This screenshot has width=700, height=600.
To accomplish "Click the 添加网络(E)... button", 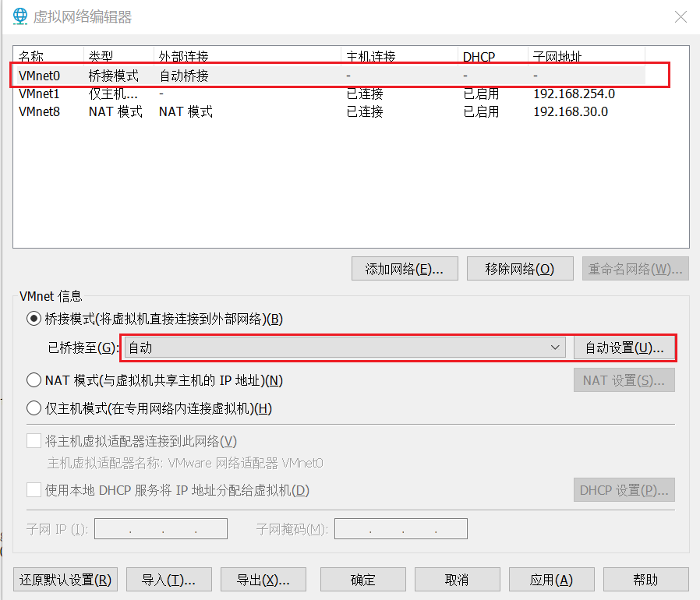I will [x=405, y=269].
